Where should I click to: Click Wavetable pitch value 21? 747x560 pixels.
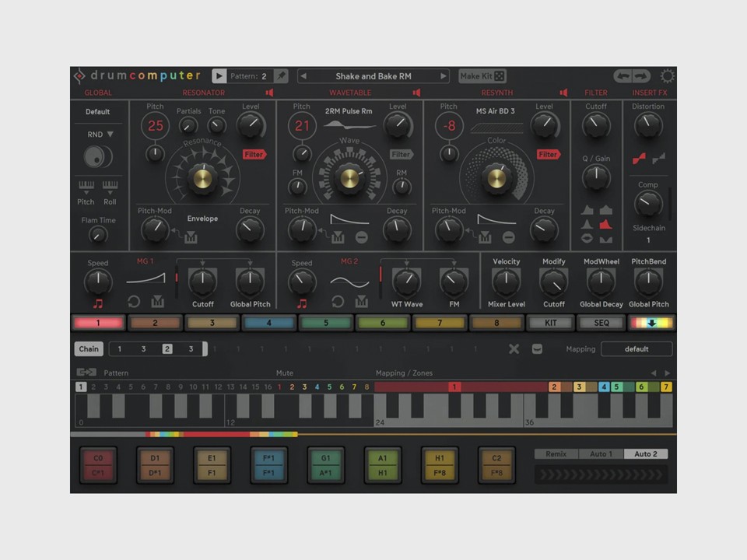[302, 126]
